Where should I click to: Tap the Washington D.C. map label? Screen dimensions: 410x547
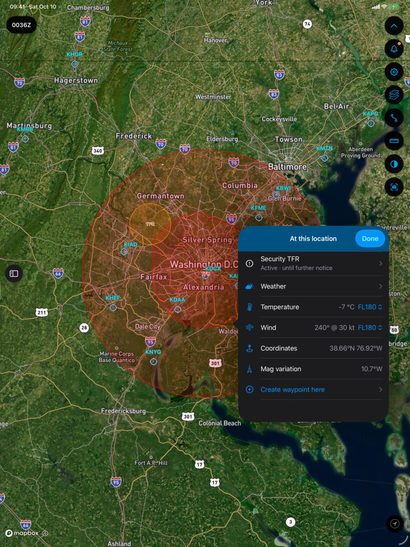point(203,264)
